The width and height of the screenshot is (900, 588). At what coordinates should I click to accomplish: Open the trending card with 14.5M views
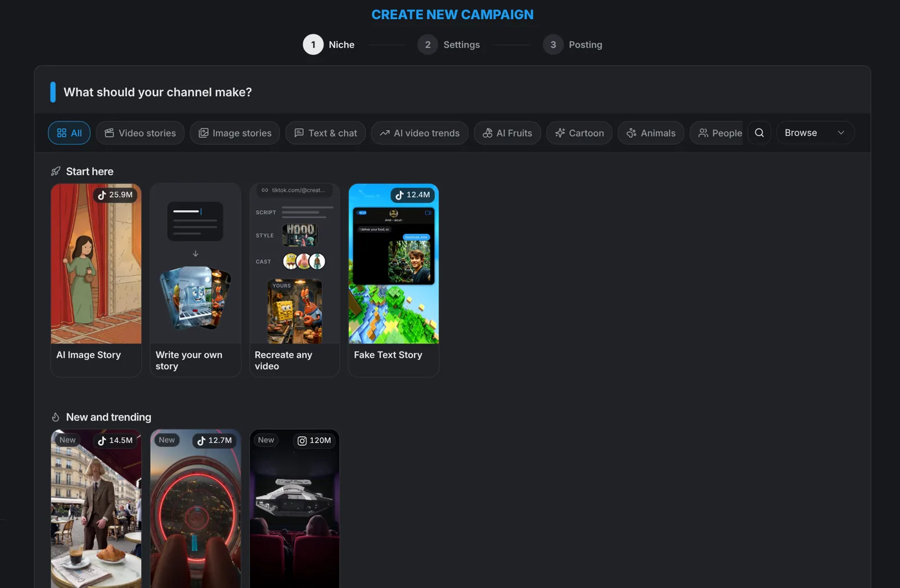(96, 509)
